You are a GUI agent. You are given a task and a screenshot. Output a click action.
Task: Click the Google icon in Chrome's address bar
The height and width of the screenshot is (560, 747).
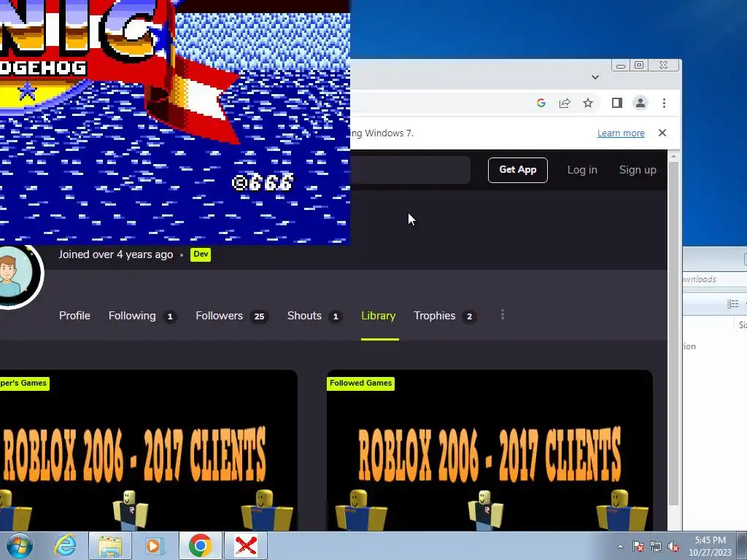(x=541, y=103)
